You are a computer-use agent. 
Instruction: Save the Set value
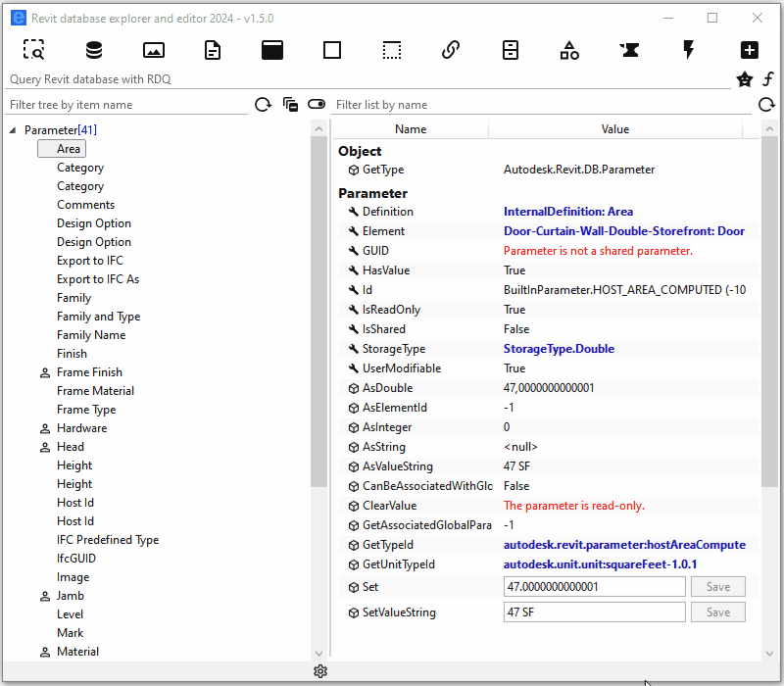pyautogui.click(x=718, y=586)
